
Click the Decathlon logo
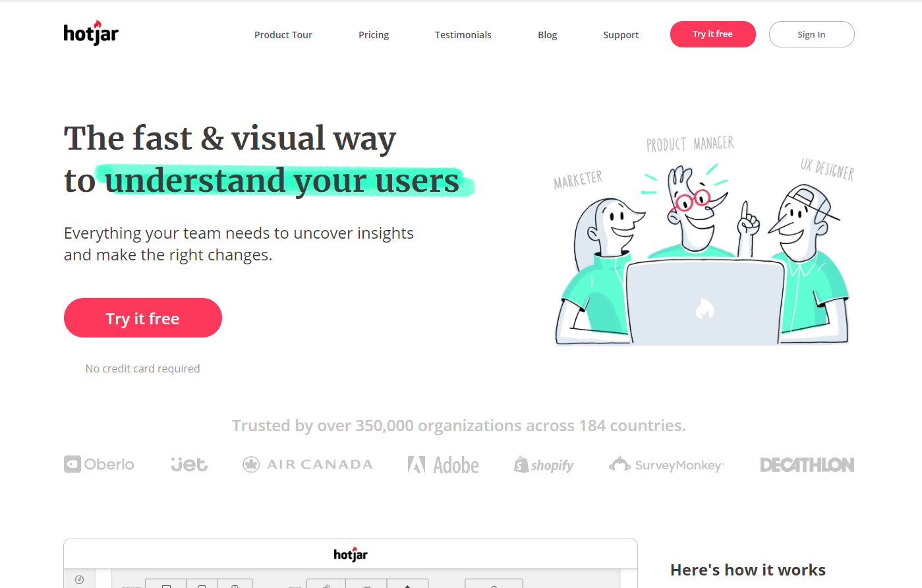(807, 465)
